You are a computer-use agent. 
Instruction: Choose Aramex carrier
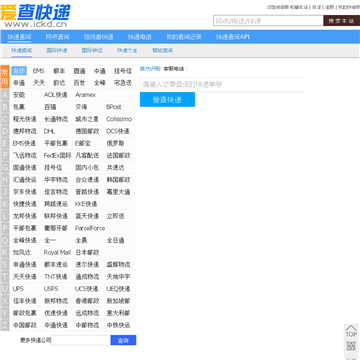click(x=85, y=95)
